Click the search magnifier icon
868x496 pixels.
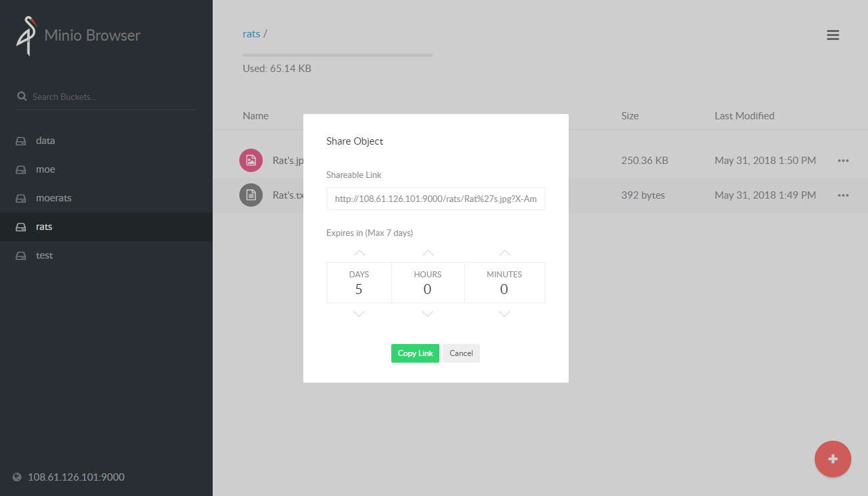point(22,96)
